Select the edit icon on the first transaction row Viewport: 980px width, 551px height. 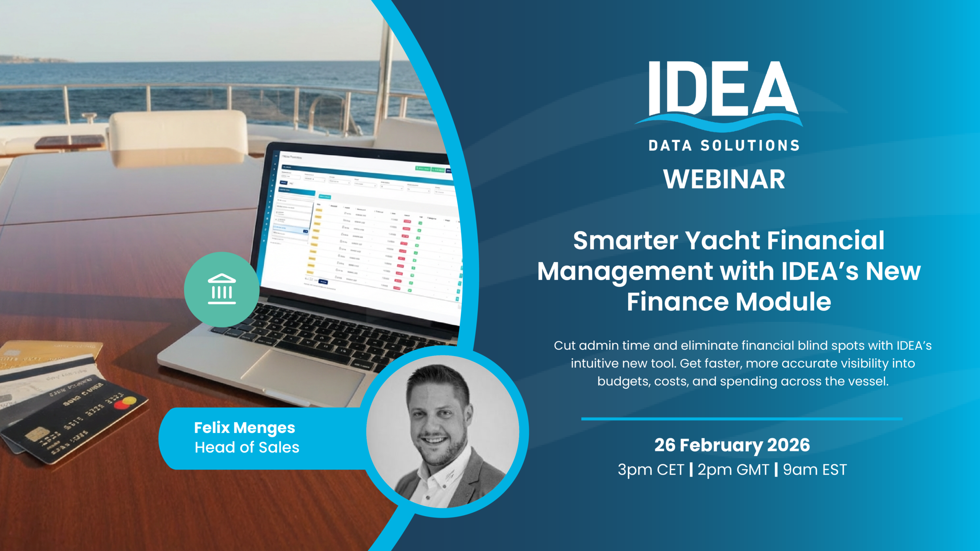point(346,213)
